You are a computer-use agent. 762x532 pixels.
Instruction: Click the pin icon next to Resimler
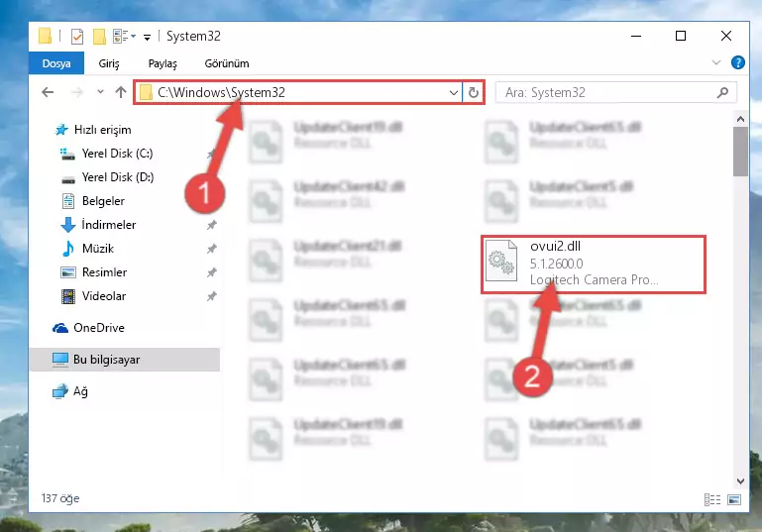[x=211, y=272]
